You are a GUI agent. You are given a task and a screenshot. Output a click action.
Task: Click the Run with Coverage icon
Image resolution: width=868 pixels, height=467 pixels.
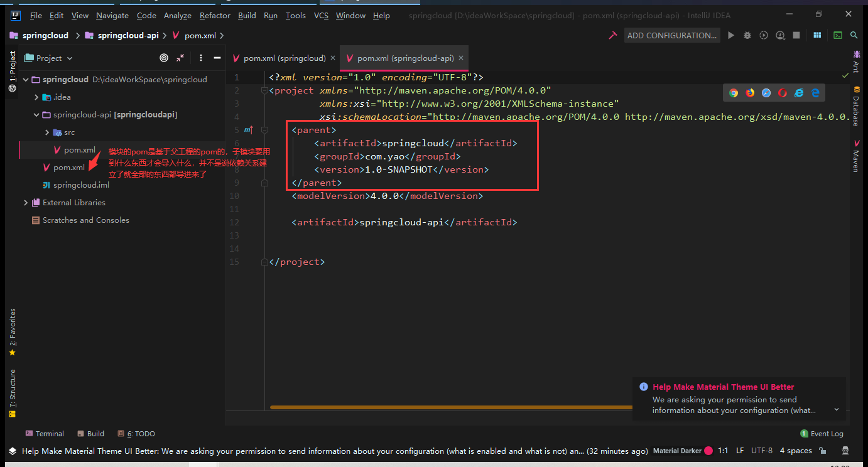pos(764,36)
